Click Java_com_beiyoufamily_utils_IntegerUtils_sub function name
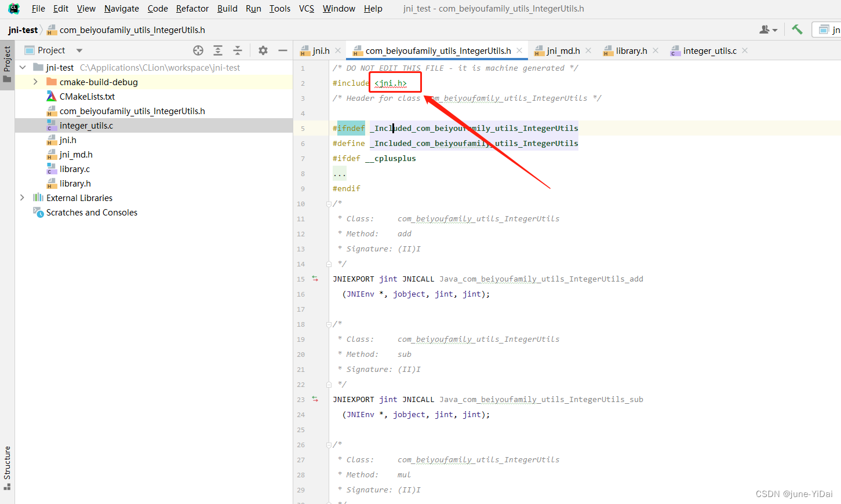Viewport: 841px width, 504px height. pos(541,400)
